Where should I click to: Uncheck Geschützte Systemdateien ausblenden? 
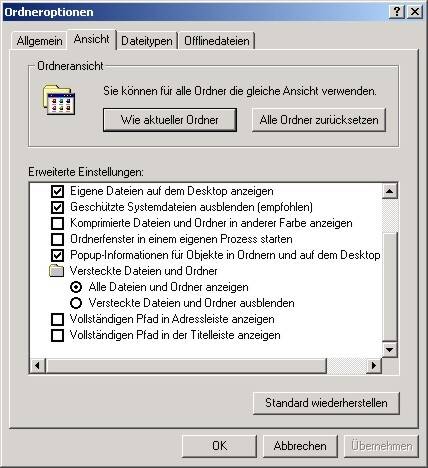[x=57, y=207]
